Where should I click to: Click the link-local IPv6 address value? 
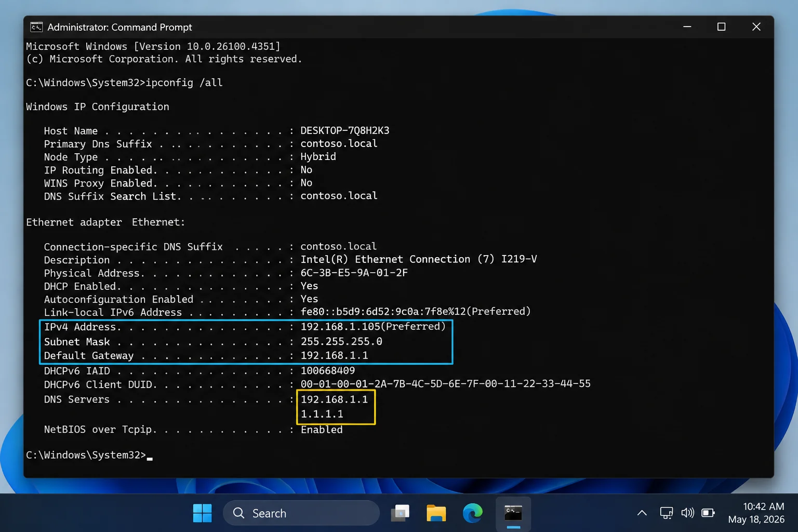[x=416, y=311]
